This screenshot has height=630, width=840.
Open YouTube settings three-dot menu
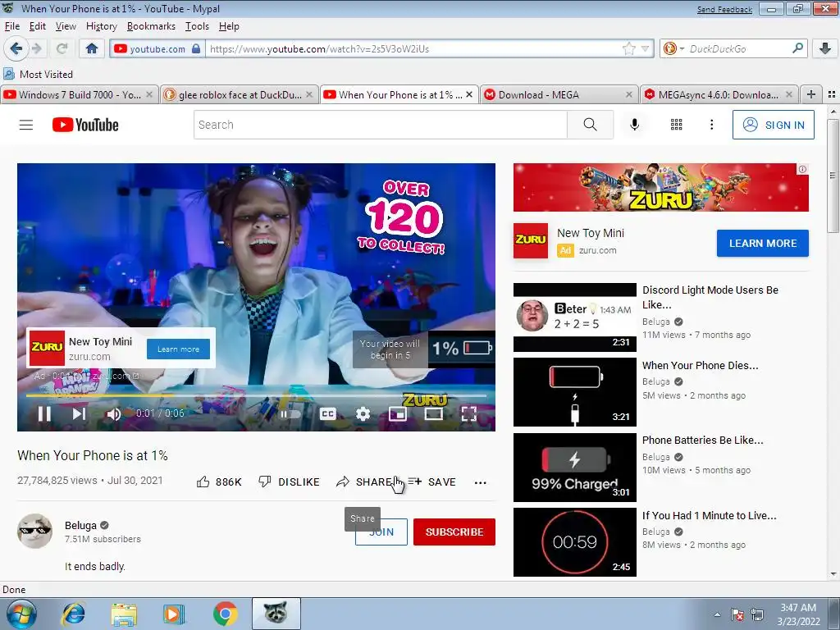[711, 125]
